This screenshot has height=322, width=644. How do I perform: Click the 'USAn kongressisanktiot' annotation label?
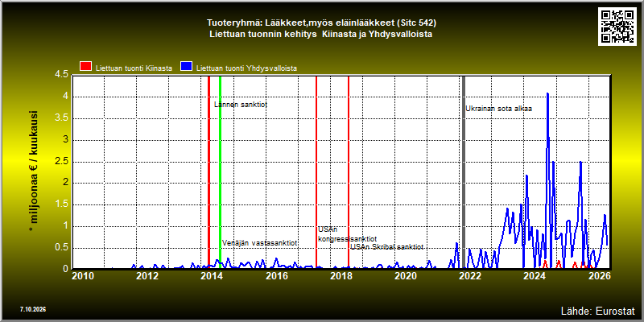point(348,234)
